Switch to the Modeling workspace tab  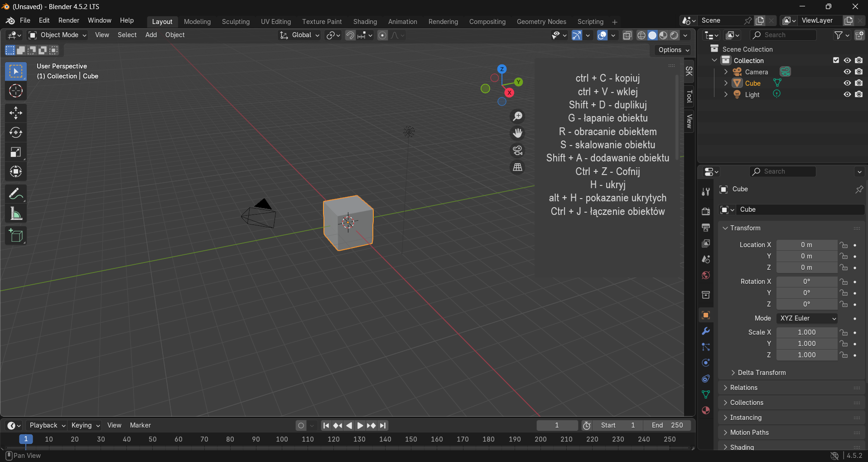coord(197,22)
